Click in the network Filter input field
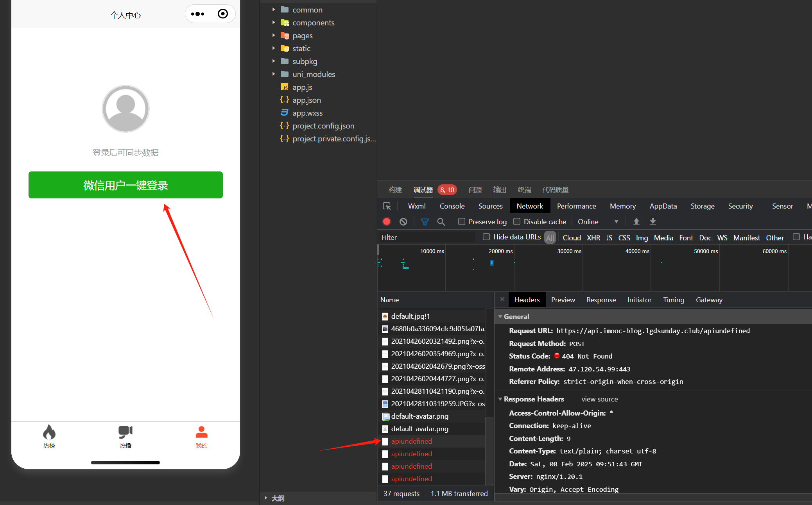 426,237
